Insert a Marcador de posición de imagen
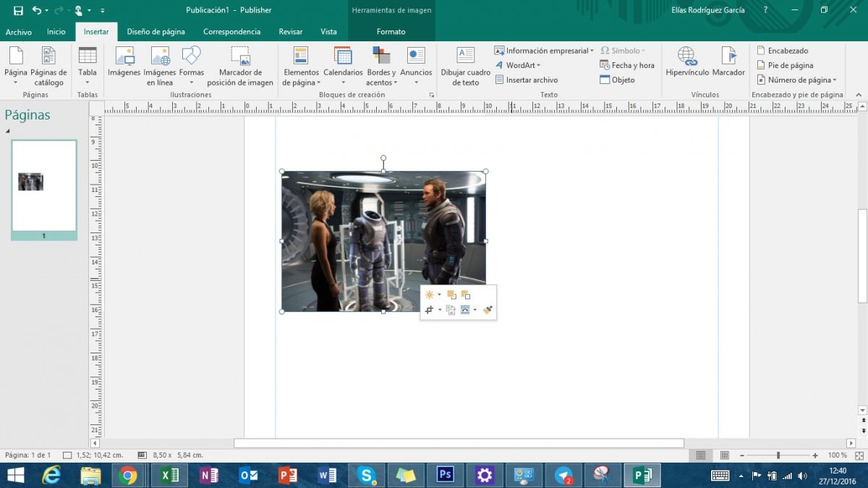 240,66
